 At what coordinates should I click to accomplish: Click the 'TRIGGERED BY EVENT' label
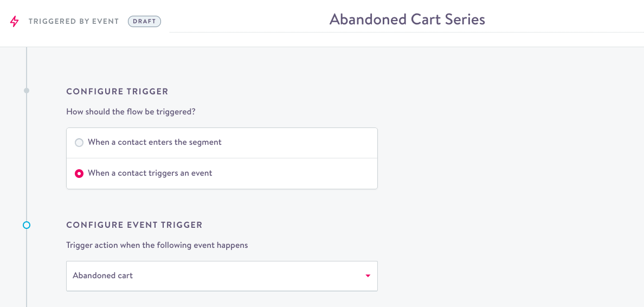[x=74, y=22]
